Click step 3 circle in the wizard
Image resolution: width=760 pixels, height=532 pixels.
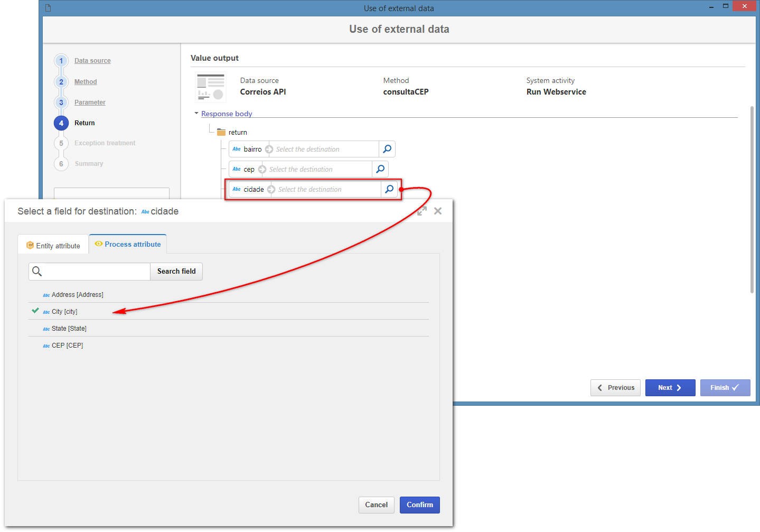pos(61,102)
